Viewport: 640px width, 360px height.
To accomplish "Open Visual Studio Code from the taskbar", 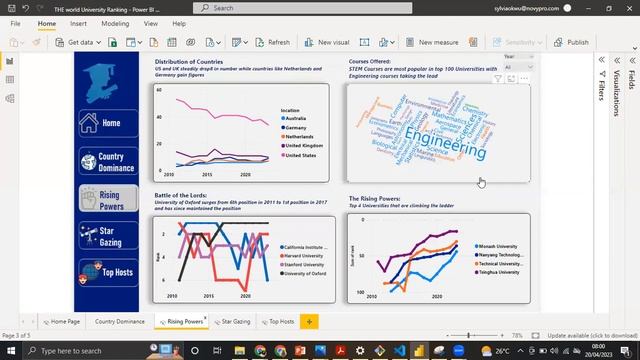I will point(400,351).
